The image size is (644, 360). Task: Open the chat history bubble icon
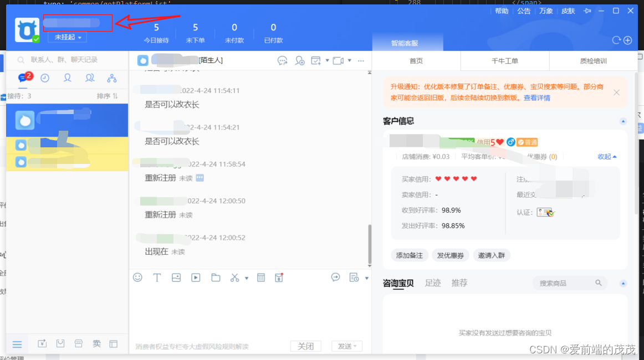335,277
